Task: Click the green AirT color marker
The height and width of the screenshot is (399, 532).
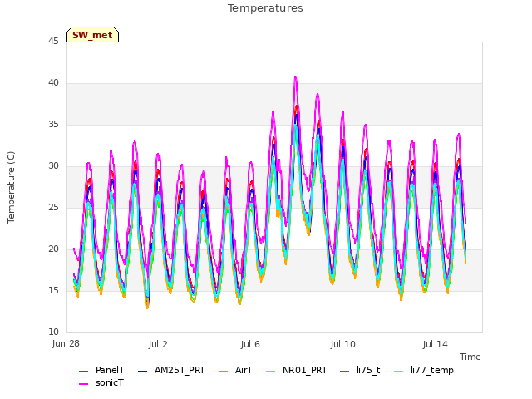Action: coord(224,372)
